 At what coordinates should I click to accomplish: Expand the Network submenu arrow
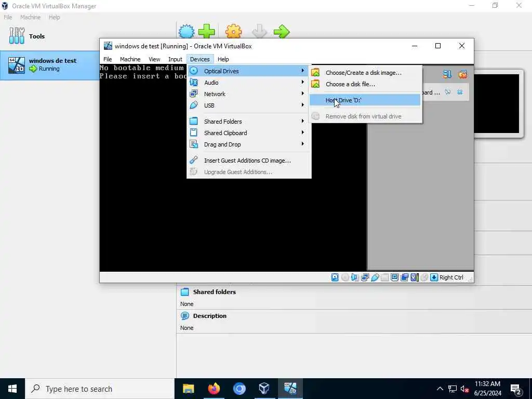point(302,94)
